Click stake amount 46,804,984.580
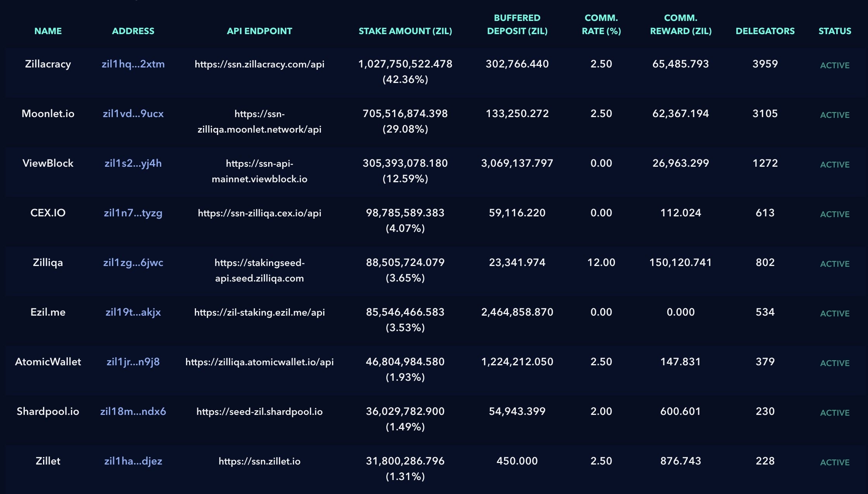Image resolution: width=868 pixels, height=494 pixels. click(x=405, y=362)
